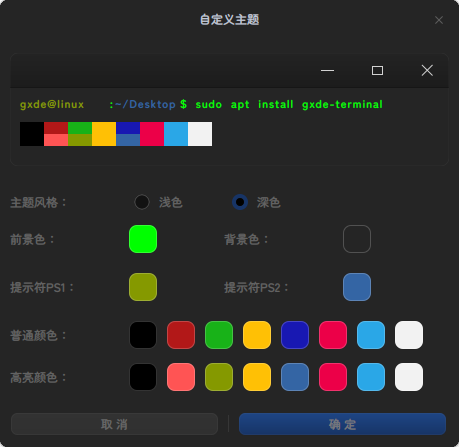This screenshot has width=459, height=447.
Task: Click the white block in preview palette strip
Action: point(200,134)
